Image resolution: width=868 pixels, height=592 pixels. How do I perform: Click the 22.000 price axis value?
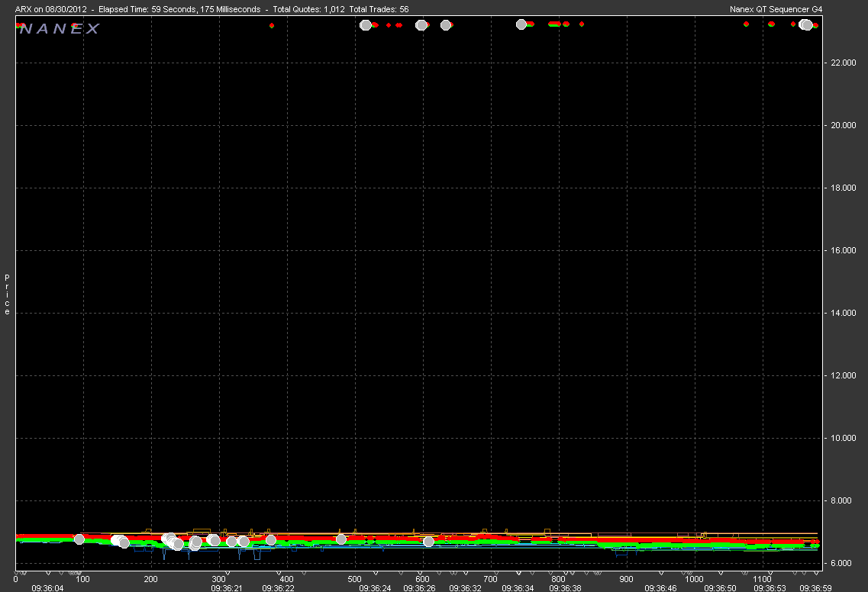coord(843,63)
